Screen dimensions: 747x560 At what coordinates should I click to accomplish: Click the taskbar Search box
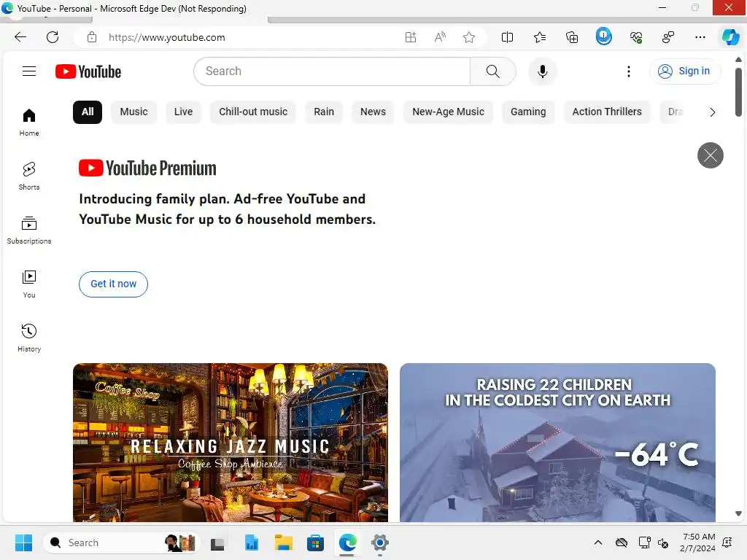coord(120,542)
